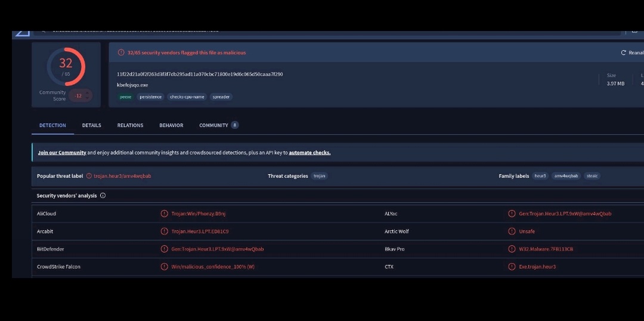Click the alert icon in the BitDefender row
This screenshot has width=644, height=321.
[x=165, y=249]
